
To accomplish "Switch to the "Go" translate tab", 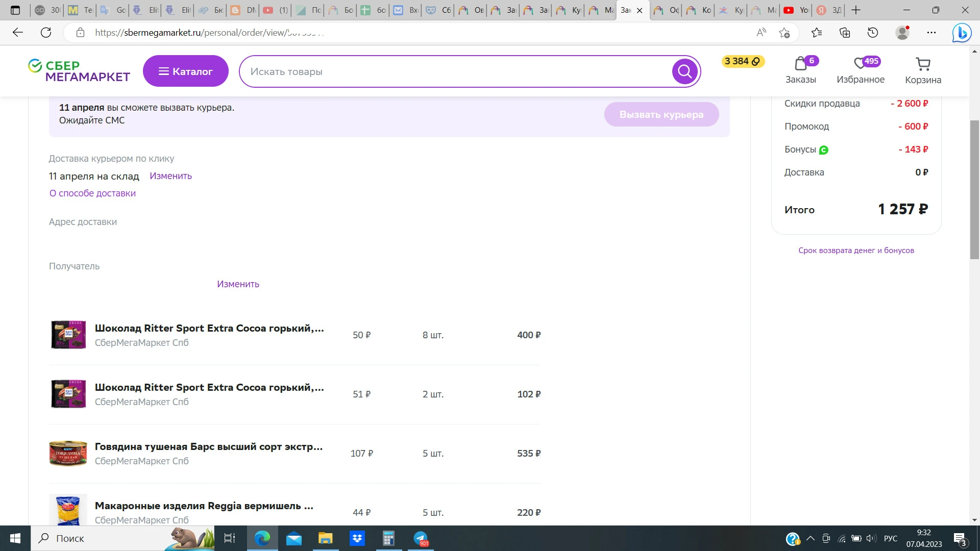I will 113,10.
